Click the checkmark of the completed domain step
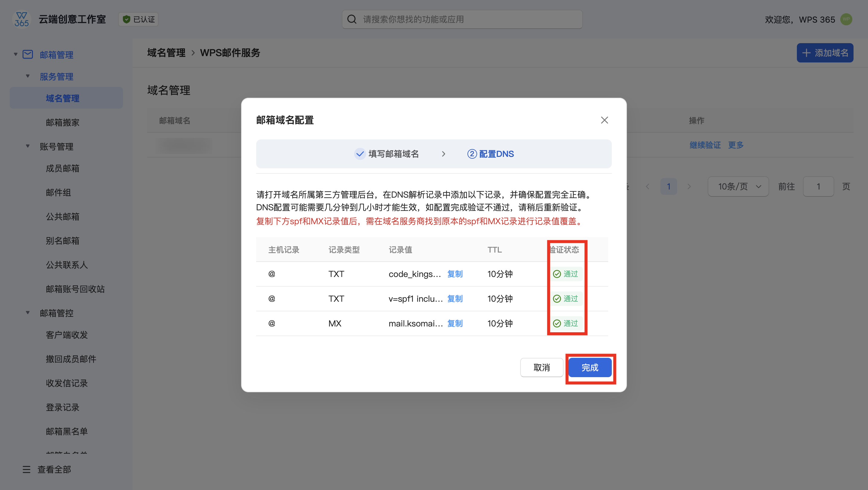The image size is (868, 490). point(360,154)
